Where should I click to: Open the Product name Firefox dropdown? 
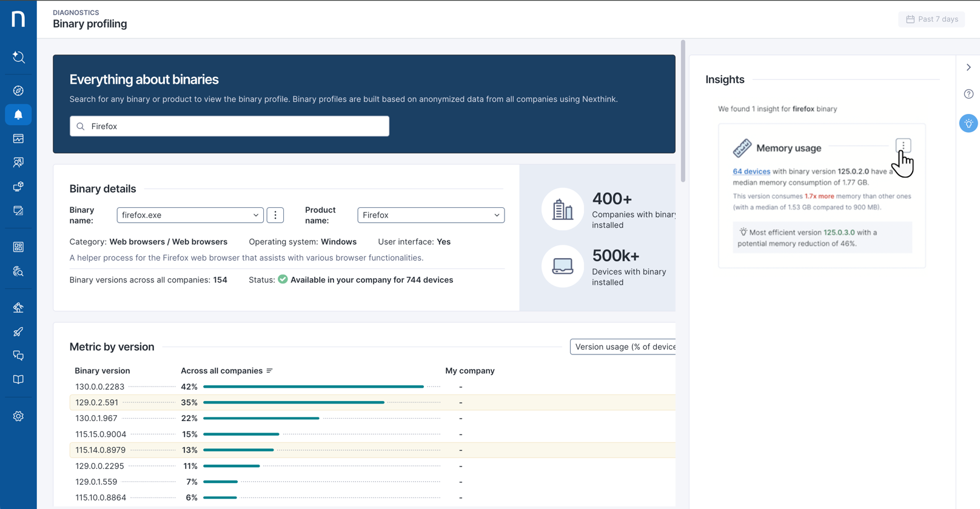coord(431,215)
